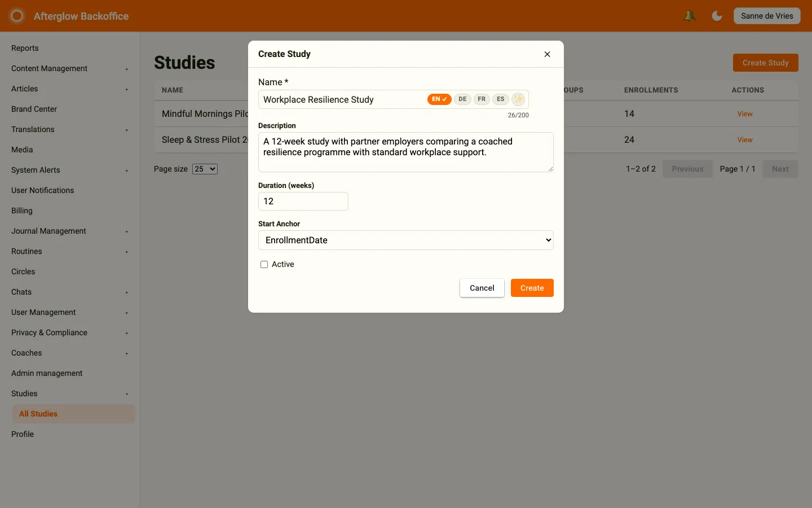
Task: Go to Media in the sidebar
Action: [70, 150]
